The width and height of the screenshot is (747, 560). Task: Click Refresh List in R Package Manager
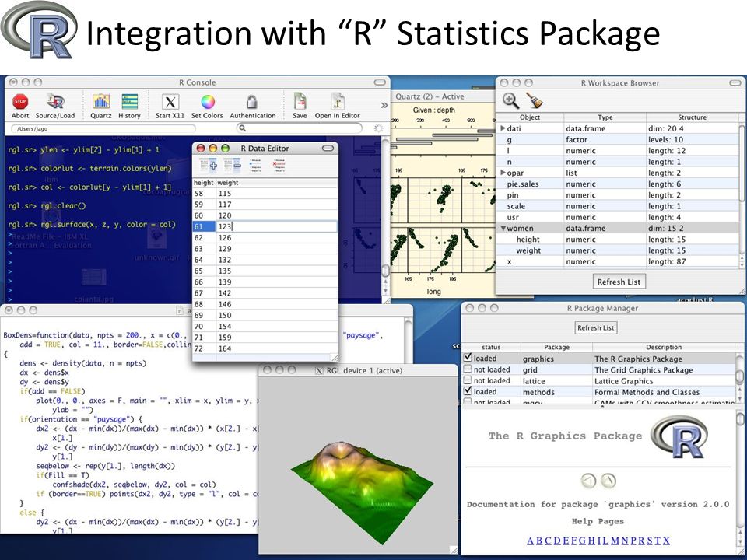tap(596, 327)
